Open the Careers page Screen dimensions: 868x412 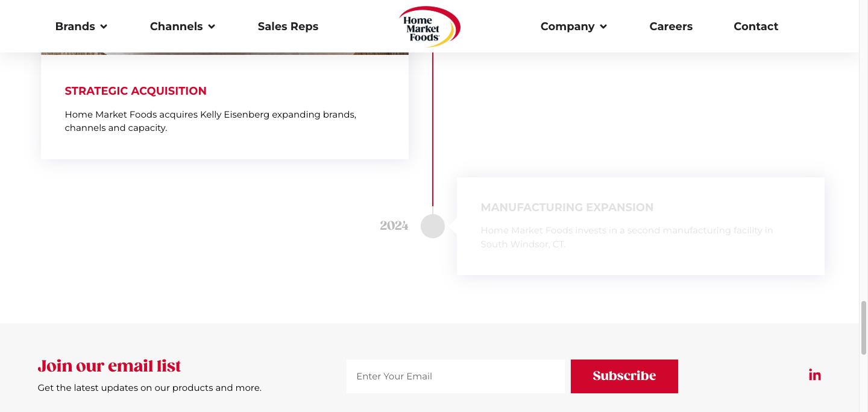point(671,27)
